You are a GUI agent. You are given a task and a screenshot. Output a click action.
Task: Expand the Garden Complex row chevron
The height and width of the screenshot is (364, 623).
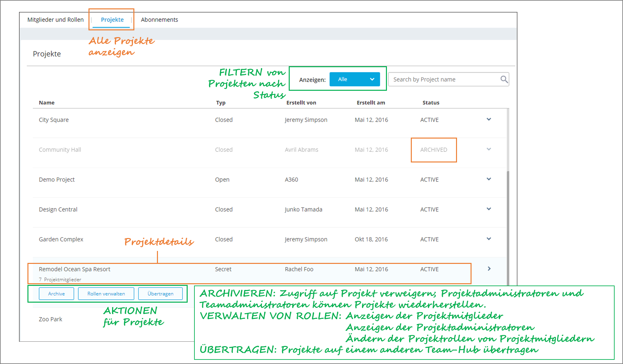[489, 239]
